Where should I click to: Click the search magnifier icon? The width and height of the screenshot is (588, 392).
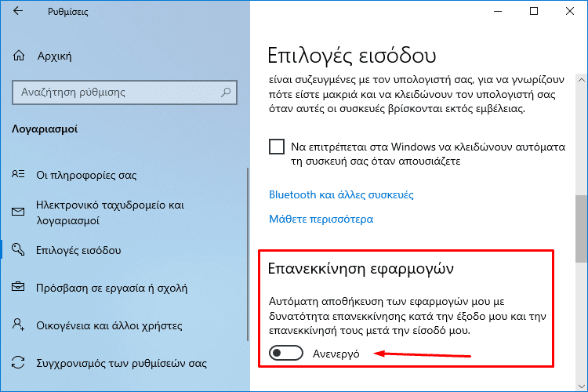[x=226, y=92]
